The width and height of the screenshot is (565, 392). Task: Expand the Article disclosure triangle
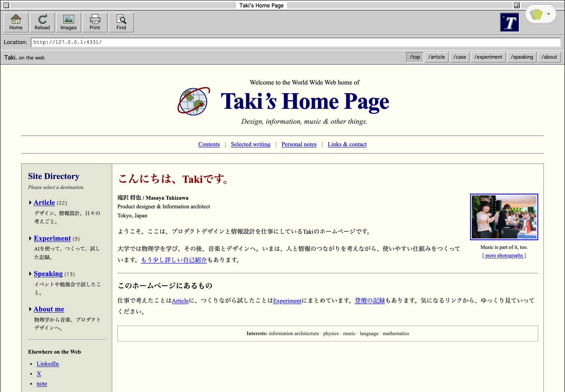(x=30, y=203)
